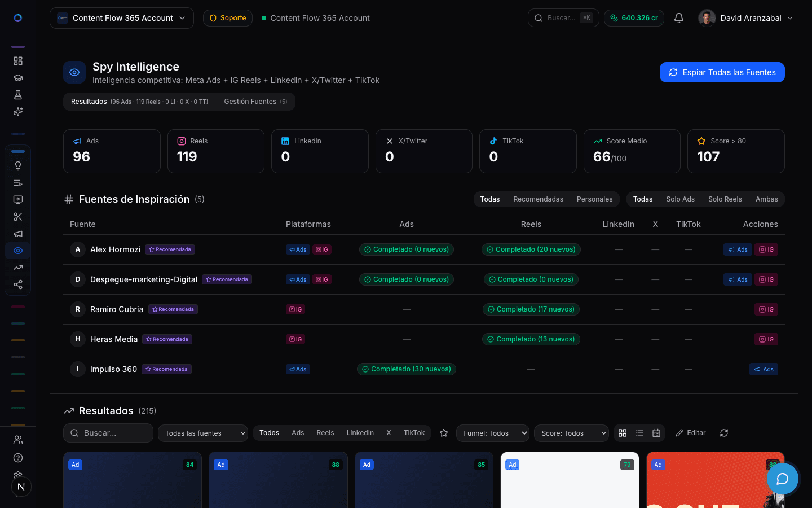The height and width of the screenshot is (508, 812).
Task: Open the playlist lines icon in sidebar
Action: click(18, 183)
